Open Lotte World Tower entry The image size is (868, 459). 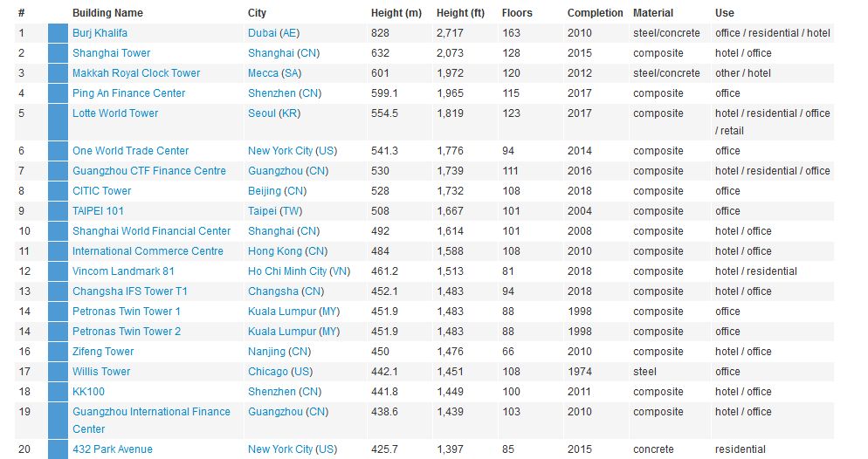click(x=115, y=113)
